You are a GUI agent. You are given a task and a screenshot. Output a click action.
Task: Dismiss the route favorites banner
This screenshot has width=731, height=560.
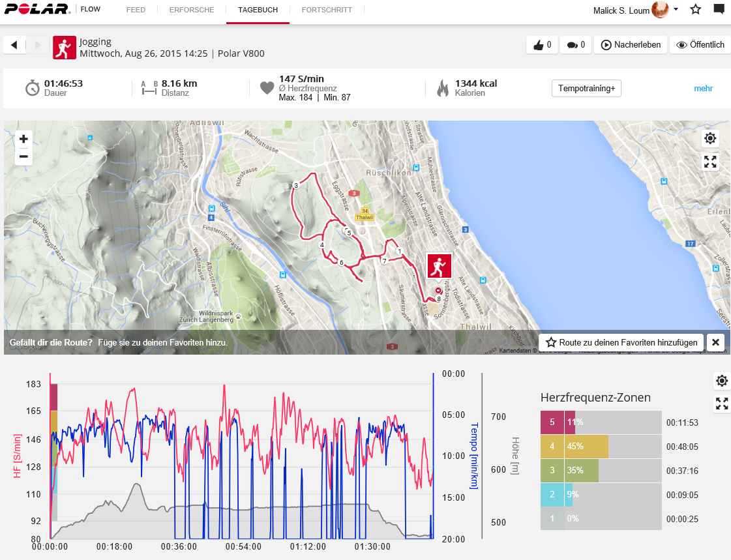pos(715,342)
